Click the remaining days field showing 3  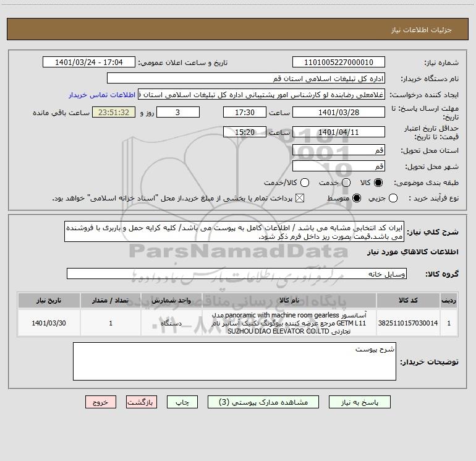pos(177,112)
